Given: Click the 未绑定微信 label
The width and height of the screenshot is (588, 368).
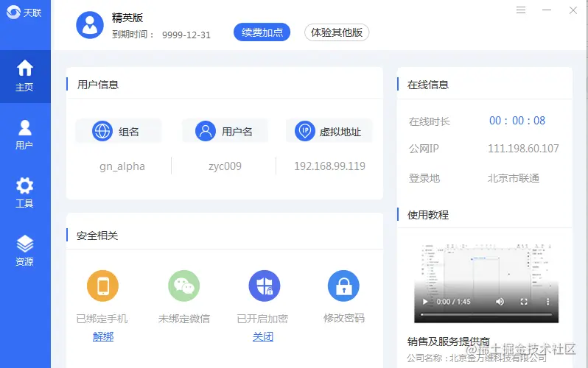Looking at the screenshot, I should [x=184, y=319].
